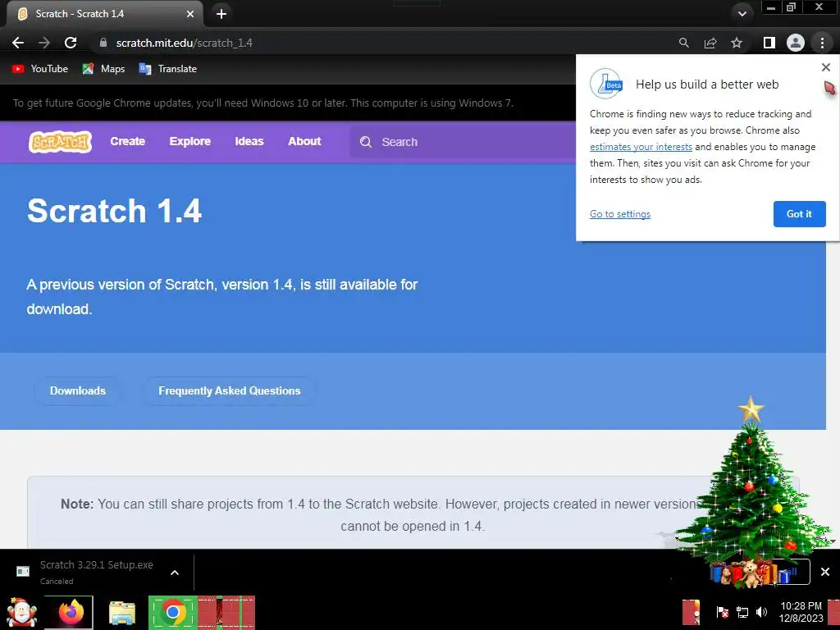View site info via the padlock icon

point(103,43)
